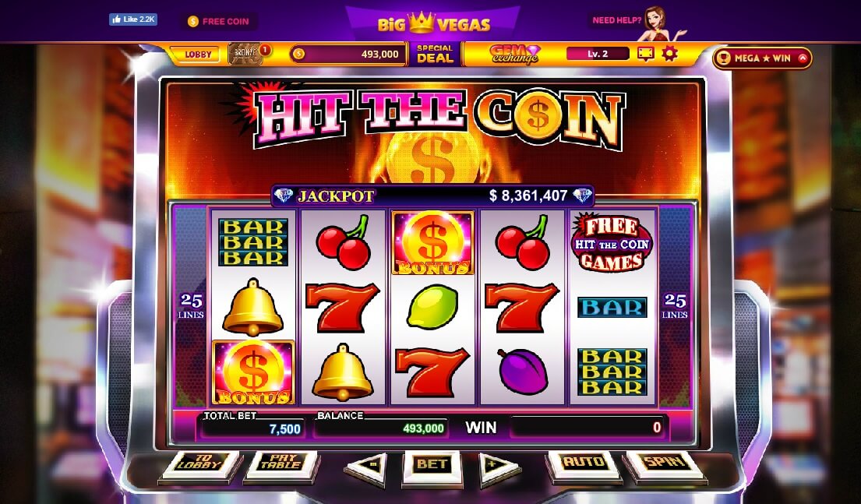Click the To Lobby button at bottom
This screenshot has height=504, width=861.
click(201, 465)
